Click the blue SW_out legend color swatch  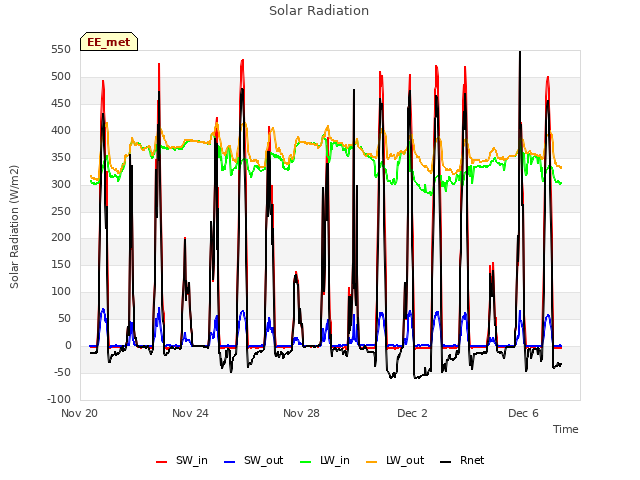230,462
